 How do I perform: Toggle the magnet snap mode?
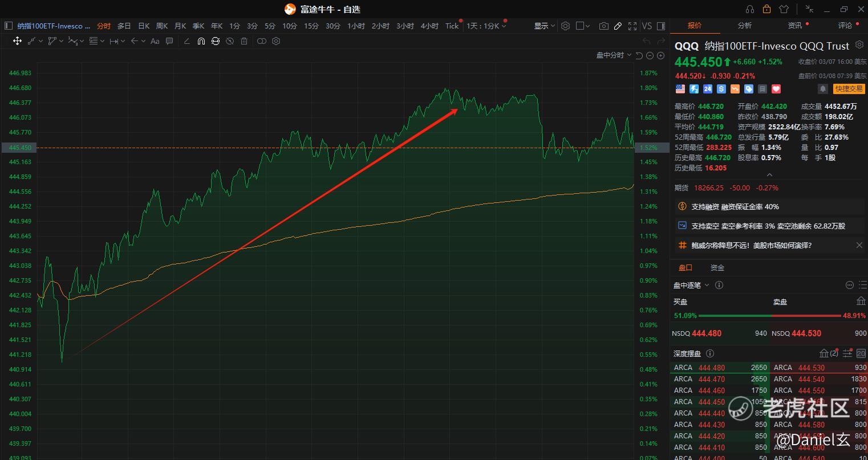point(201,41)
